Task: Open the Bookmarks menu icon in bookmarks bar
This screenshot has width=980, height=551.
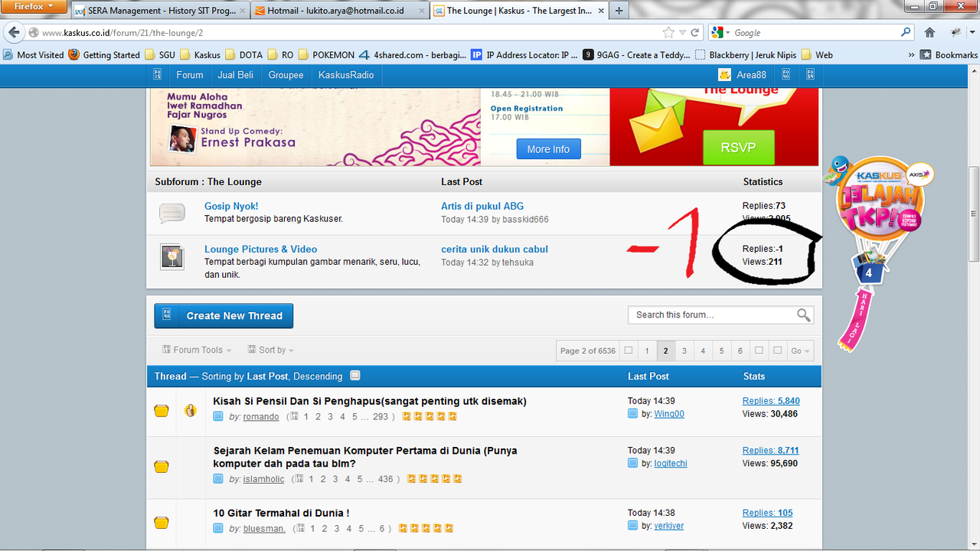Action: 926,55
